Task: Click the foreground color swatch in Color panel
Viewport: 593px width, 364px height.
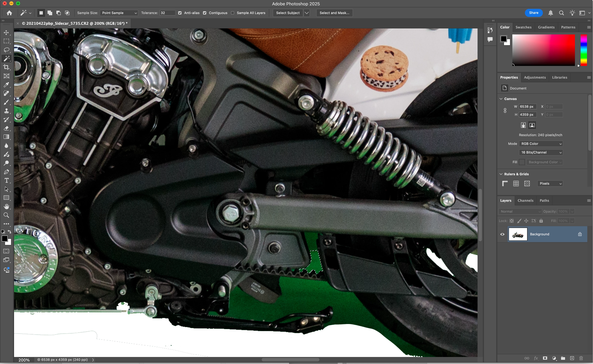Action: [x=503, y=39]
